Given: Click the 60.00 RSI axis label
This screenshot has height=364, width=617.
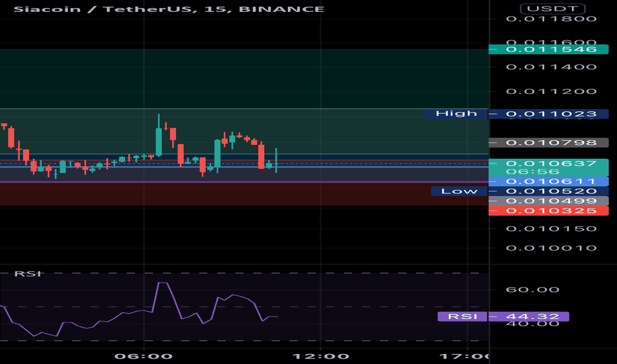Looking at the screenshot, I should point(532,290).
